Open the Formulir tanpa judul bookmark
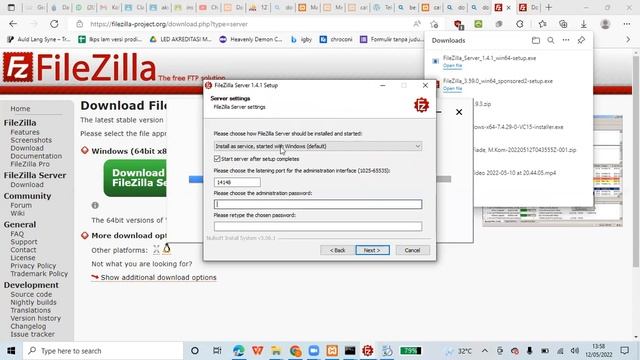 tap(391, 40)
